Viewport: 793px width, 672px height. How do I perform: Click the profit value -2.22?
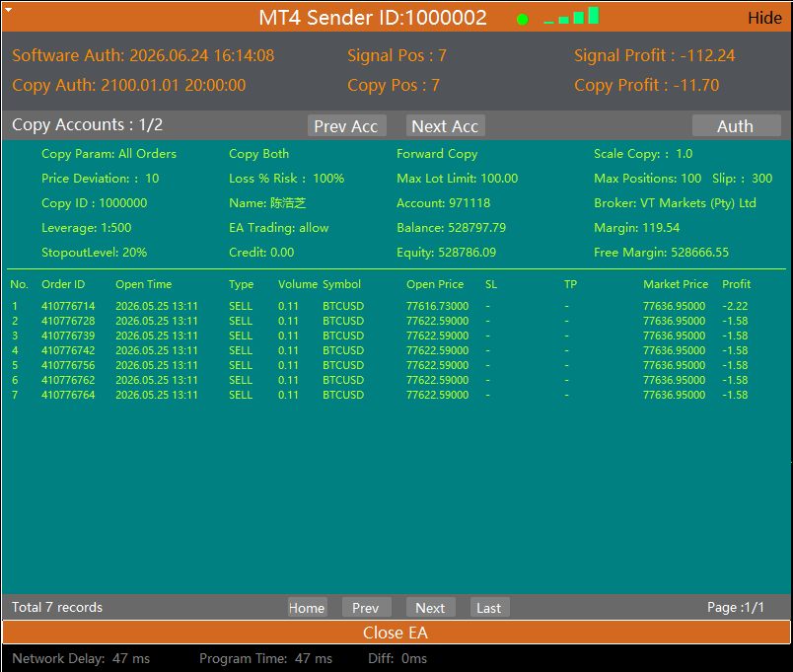pyautogui.click(x=735, y=306)
